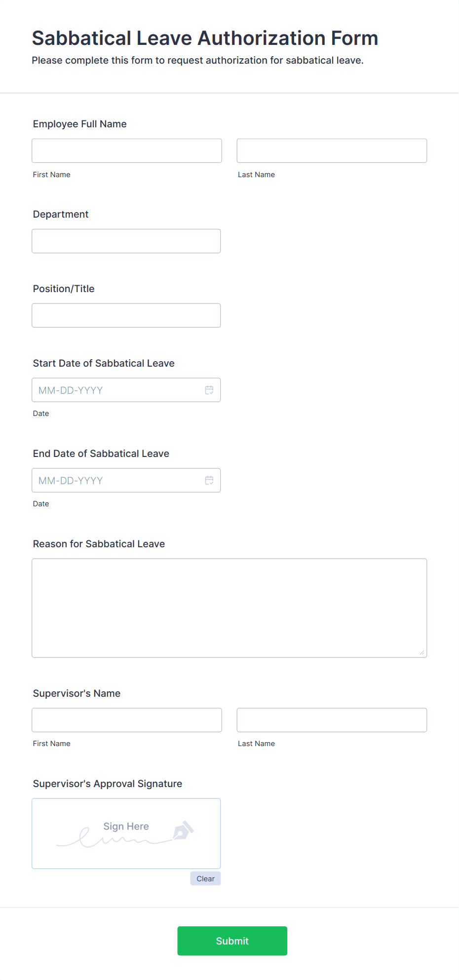Image resolution: width=459 pixels, height=980 pixels.
Task: Open the end date calendar picker icon
Action: click(209, 480)
